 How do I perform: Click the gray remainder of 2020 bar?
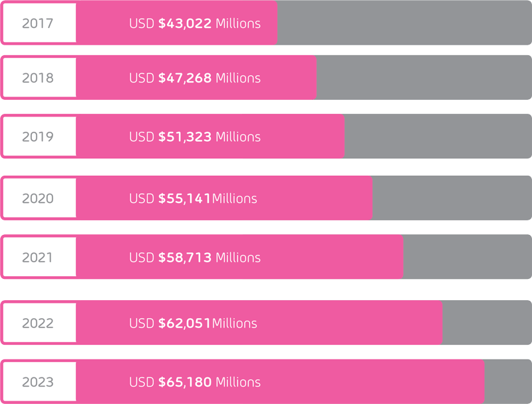click(x=452, y=198)
